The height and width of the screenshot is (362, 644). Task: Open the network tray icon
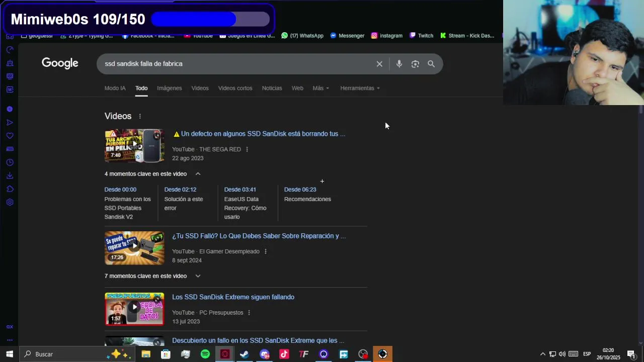pyautogui.click(x=552, y=354)
